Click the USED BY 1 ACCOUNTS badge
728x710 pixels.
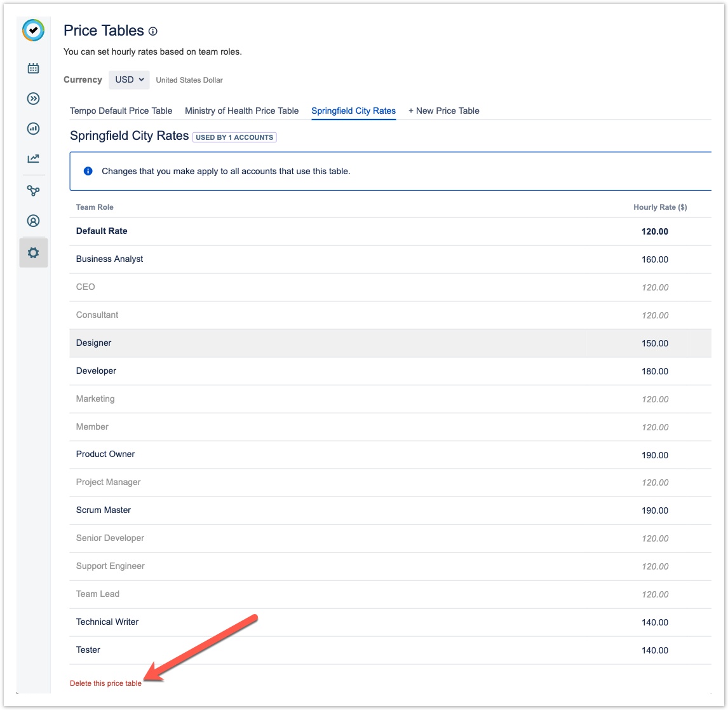(x=234, y=137)
